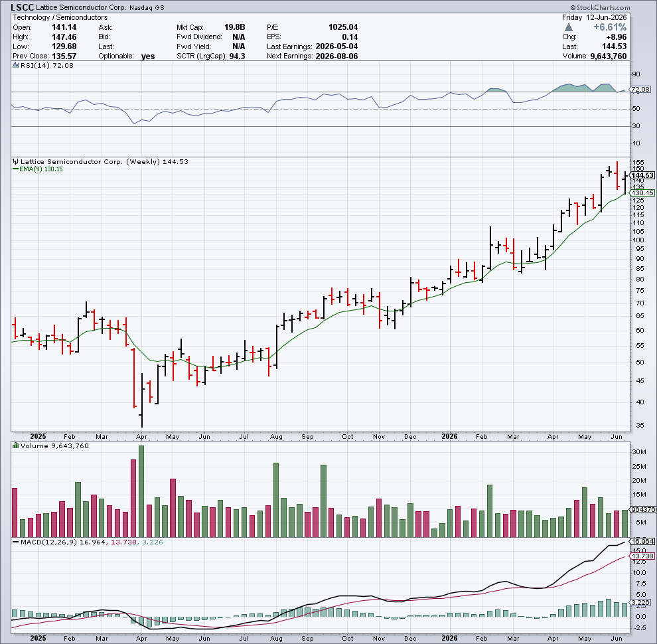Image resolution: width=657 pixels, height=644 pixels.
Task: Click the 2026 label beneath the MACD panel
Action: click(x=449, y=639)
